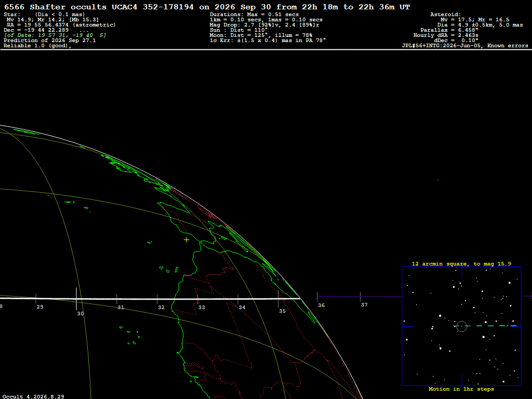Select minute 30 tick on shadow path
Viewport: 532px width, 399px height.
pos(76,299)
